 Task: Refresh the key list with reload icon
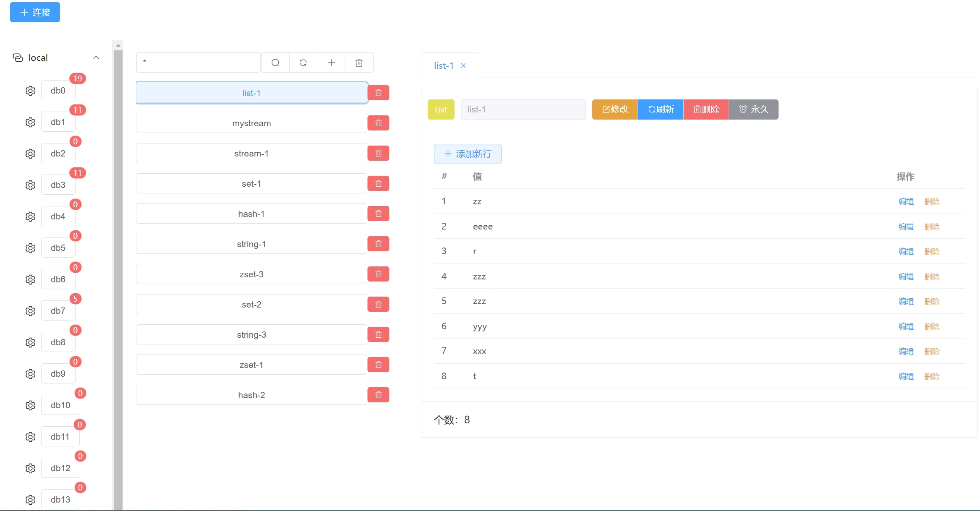click(x=303, y=63)
